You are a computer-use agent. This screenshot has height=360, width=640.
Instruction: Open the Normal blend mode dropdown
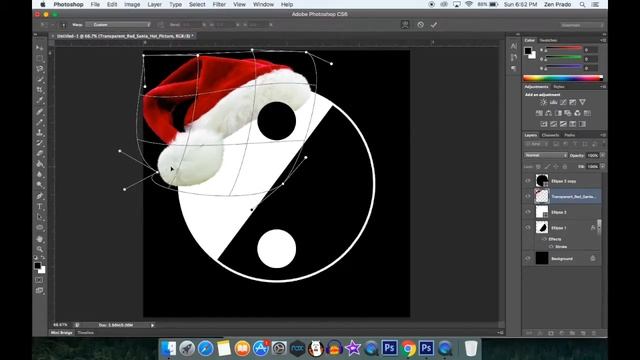pyautogui.click(x=546, y=156)
